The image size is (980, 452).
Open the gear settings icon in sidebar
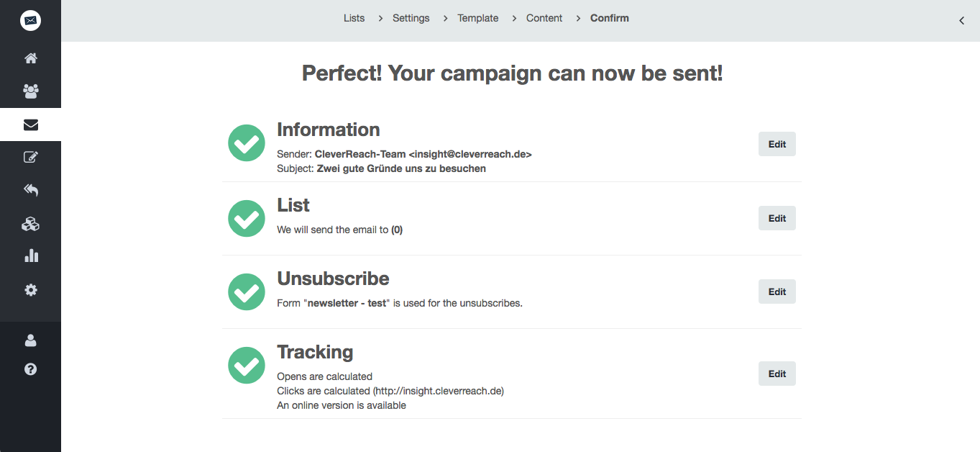[x=30, y=290]
